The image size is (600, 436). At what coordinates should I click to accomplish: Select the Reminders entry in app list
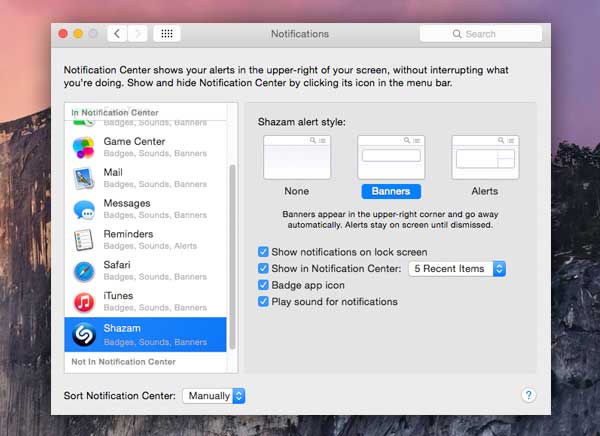(x=145, y=240)
